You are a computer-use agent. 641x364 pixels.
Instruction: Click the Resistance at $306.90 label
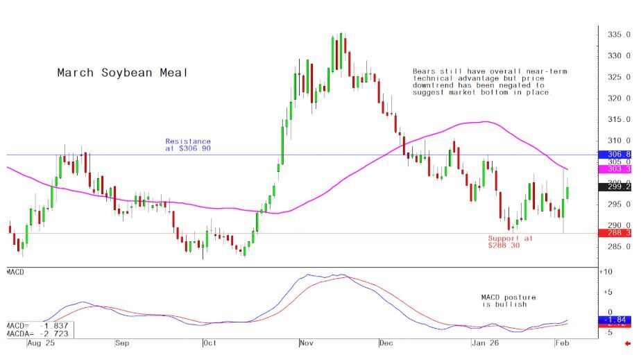pyautogui.click(x=188, y=144)
